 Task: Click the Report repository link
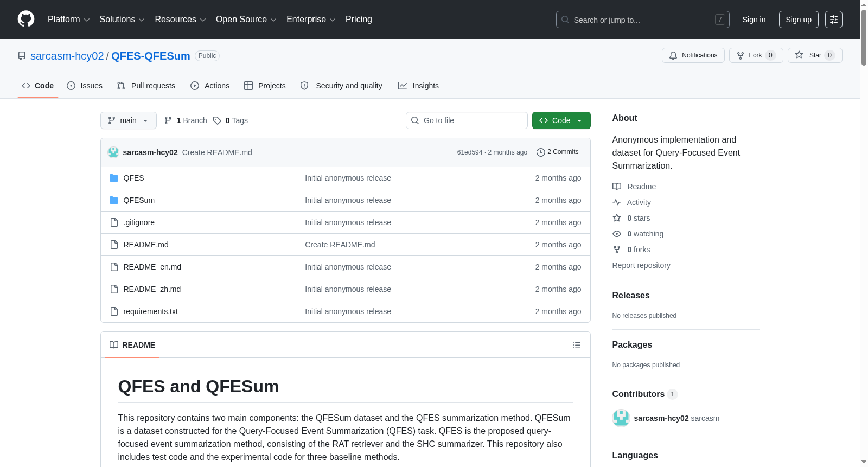[x=641, y=265]
